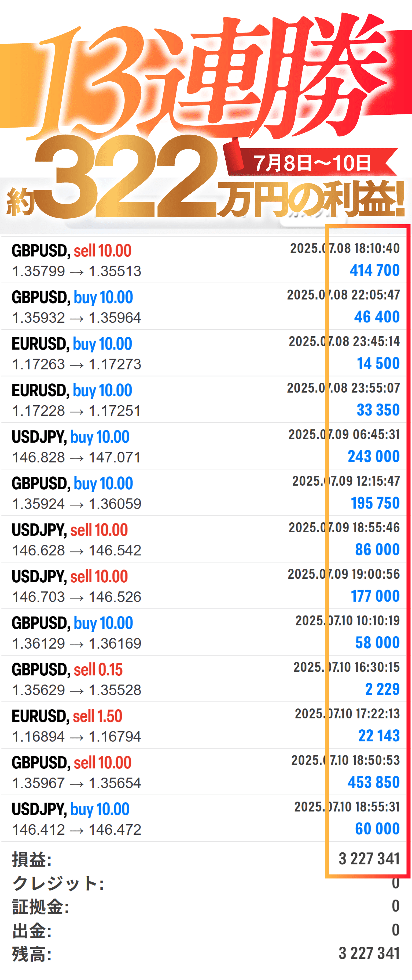Click the 177 000 profit value
Image resolution: width=412 pixels, height=980 pixels.
(x=375, y=596)
